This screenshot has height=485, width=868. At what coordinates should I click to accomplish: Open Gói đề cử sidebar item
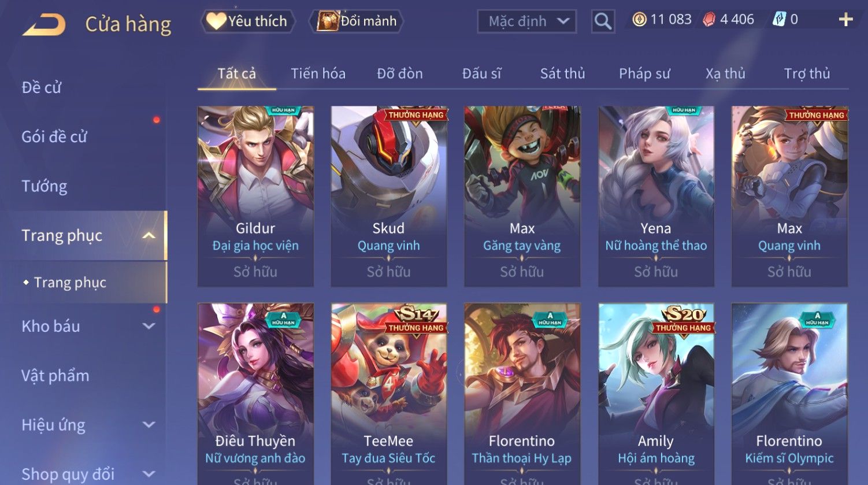coord(54,137)
